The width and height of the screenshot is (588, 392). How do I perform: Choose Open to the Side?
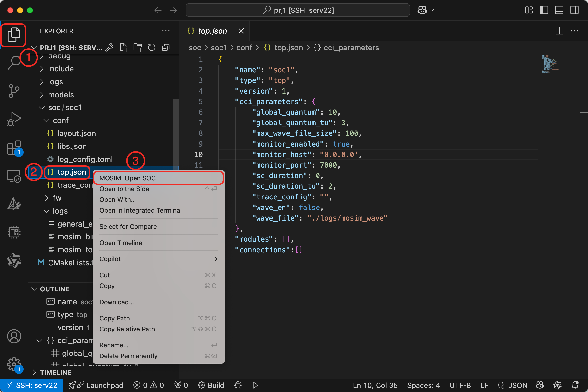tap(159, 189)
